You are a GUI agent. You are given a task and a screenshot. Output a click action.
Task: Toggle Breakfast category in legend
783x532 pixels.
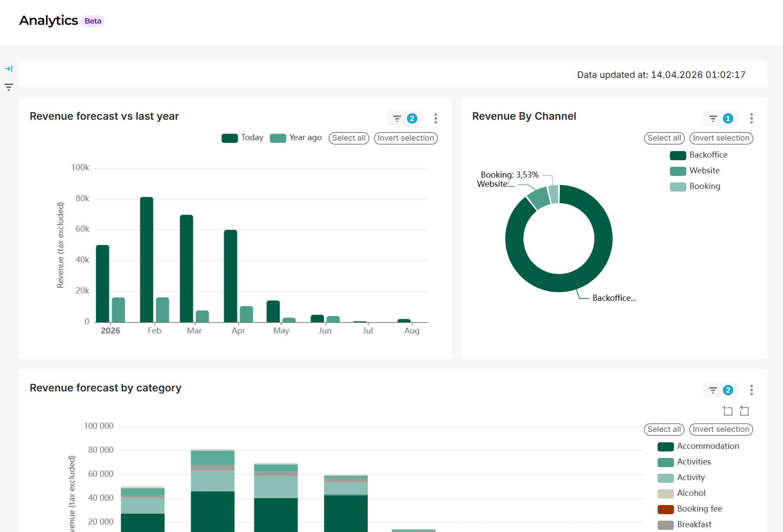pos(685,525)
